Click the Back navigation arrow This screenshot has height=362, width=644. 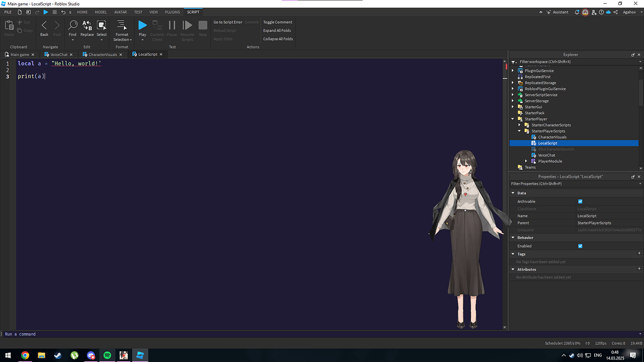point(44,26)
